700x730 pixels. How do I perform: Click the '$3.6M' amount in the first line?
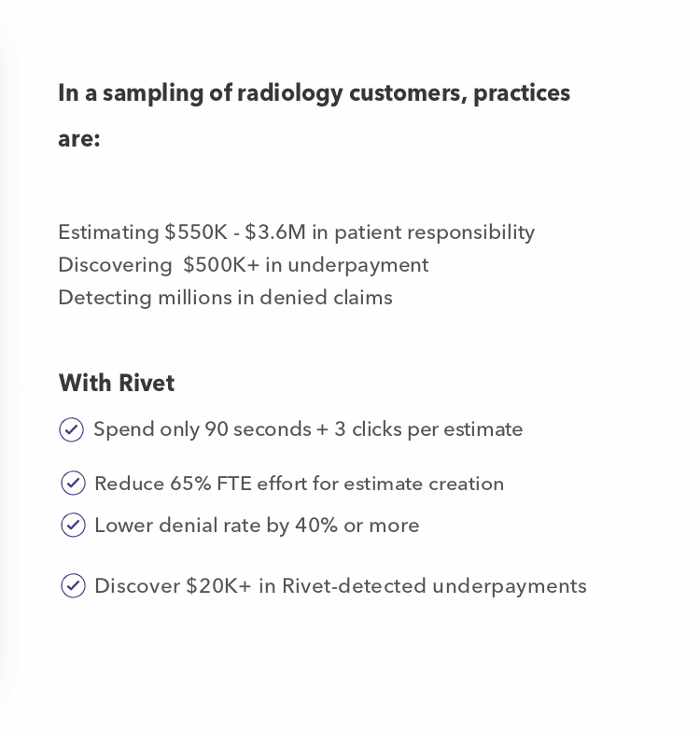(x=275, y=232)
